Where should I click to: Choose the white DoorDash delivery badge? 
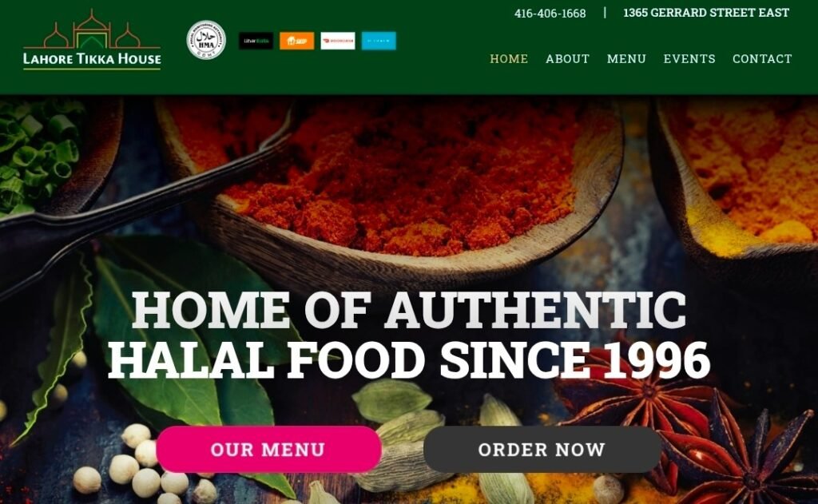[x=338, y=41]
